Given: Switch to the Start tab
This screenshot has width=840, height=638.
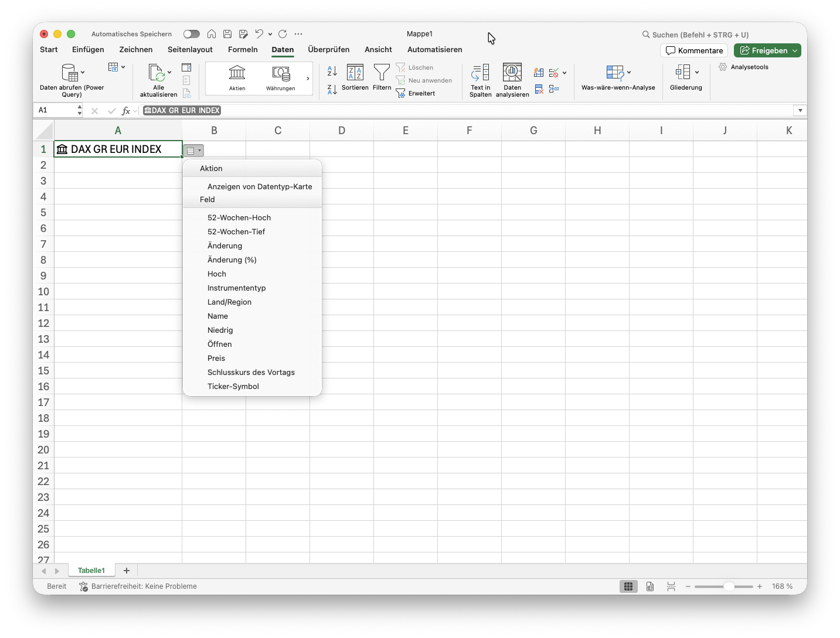Looking at the screenshot, I should [x=49, y=50].
